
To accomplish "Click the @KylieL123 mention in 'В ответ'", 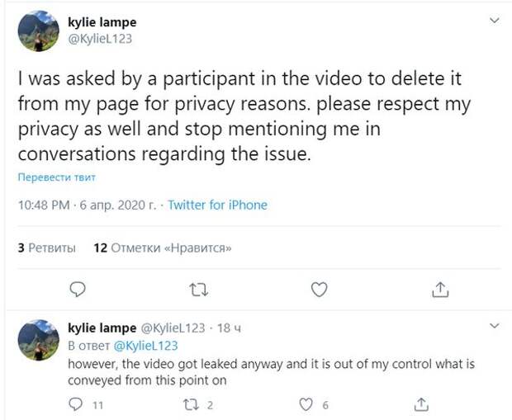I will [x=145, y=345].
